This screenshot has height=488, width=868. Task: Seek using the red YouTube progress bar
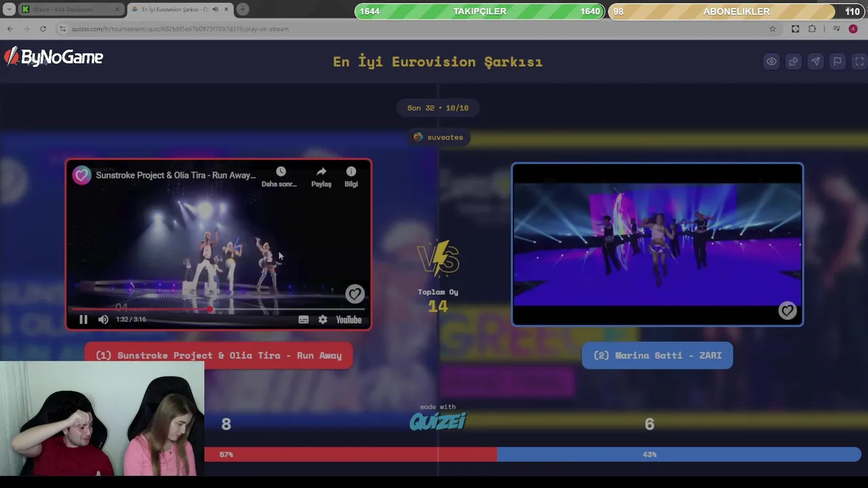point(218,309)
